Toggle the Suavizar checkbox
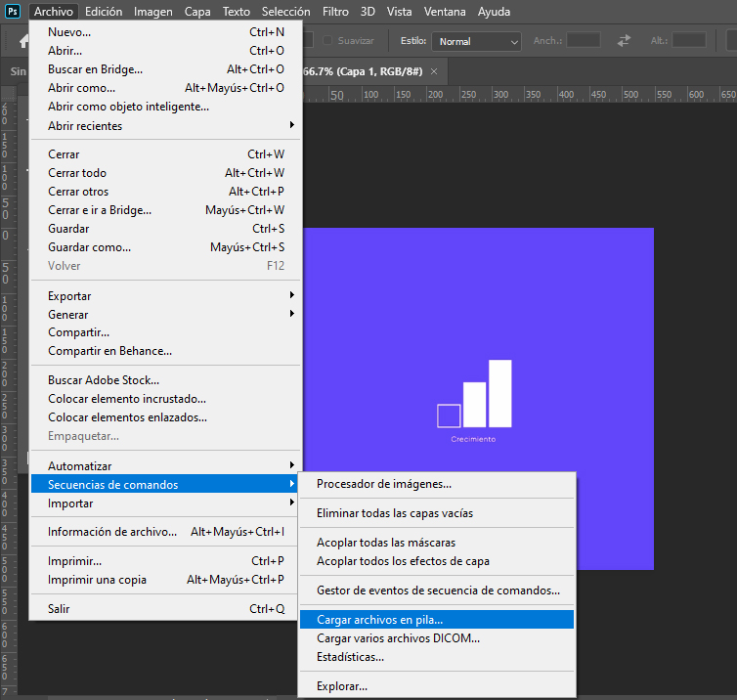 [329, 41]
